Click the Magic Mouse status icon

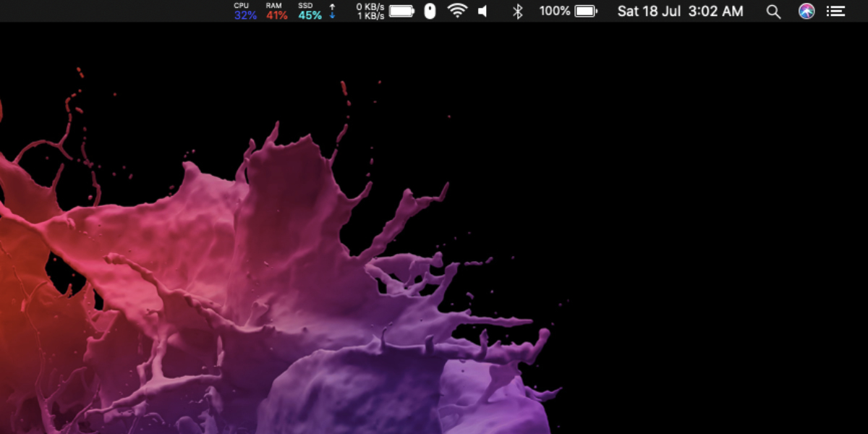click(x=430, y=11)
